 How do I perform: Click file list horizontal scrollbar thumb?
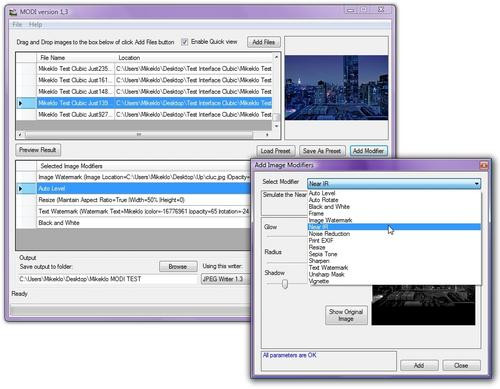tap(139, 135)
